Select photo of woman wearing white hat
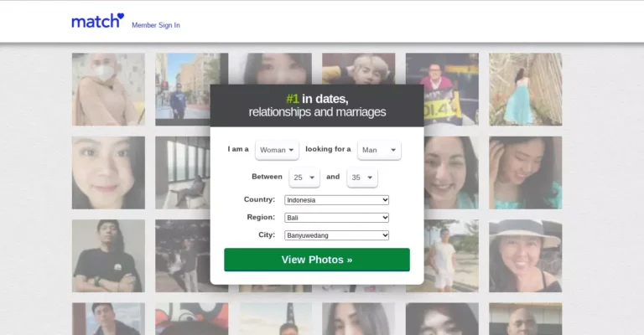The image size is (644, 335). [525, 255]
